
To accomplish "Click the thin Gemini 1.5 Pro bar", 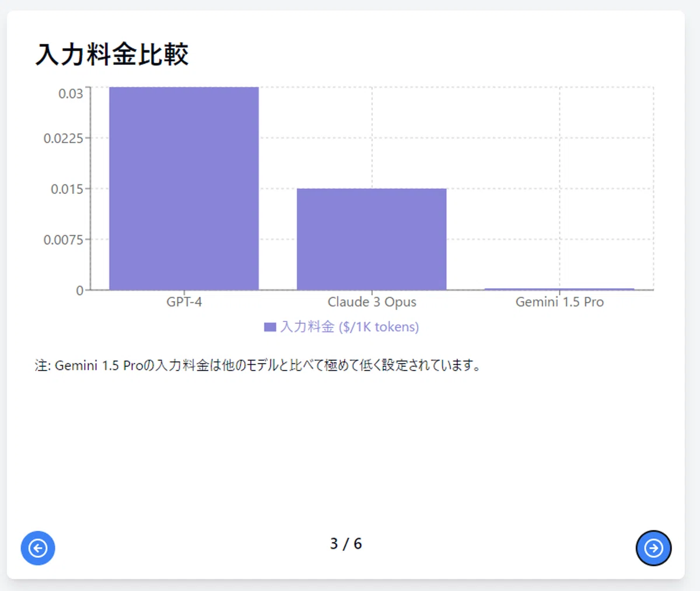I will 559,289.
